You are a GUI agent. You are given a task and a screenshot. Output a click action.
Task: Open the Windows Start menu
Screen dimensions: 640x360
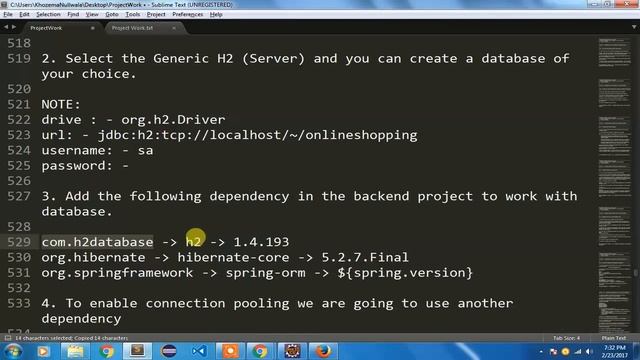[13, 351]
